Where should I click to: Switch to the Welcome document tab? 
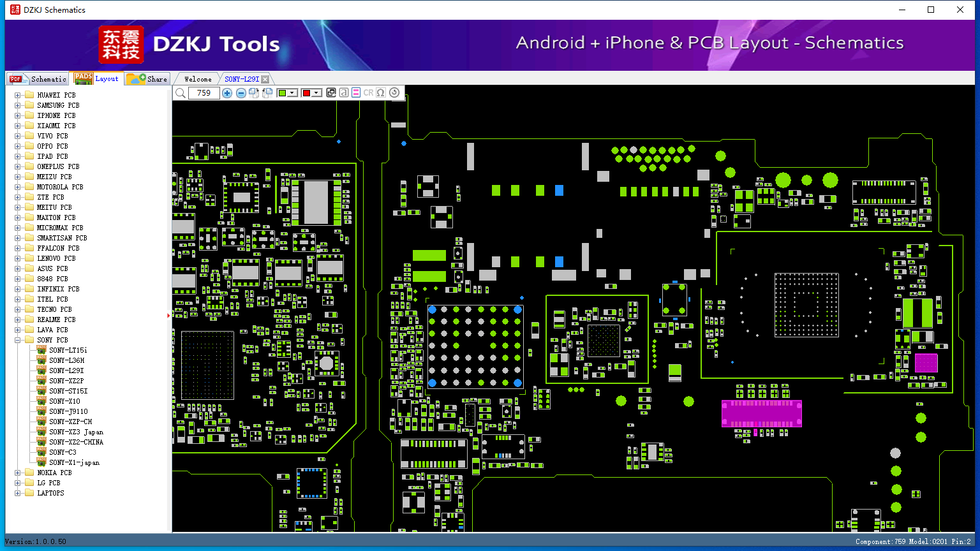[197, 79]
